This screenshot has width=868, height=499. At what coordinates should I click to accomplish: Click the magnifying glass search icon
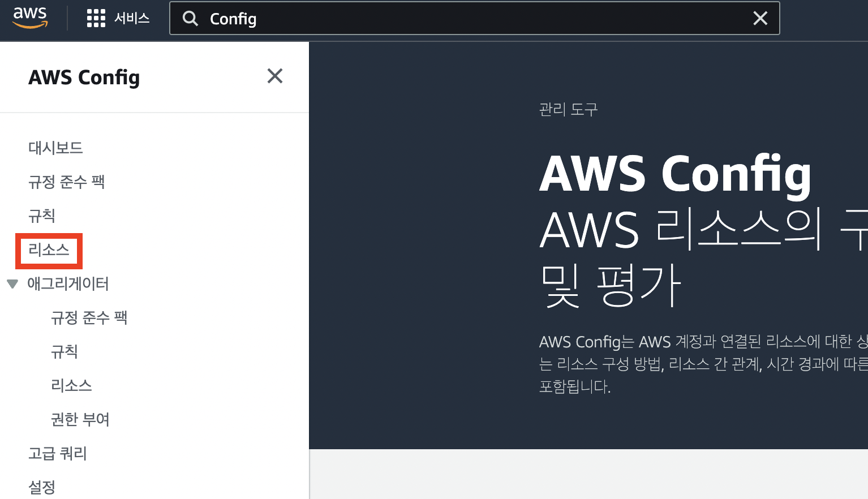[x=190, y=18]
